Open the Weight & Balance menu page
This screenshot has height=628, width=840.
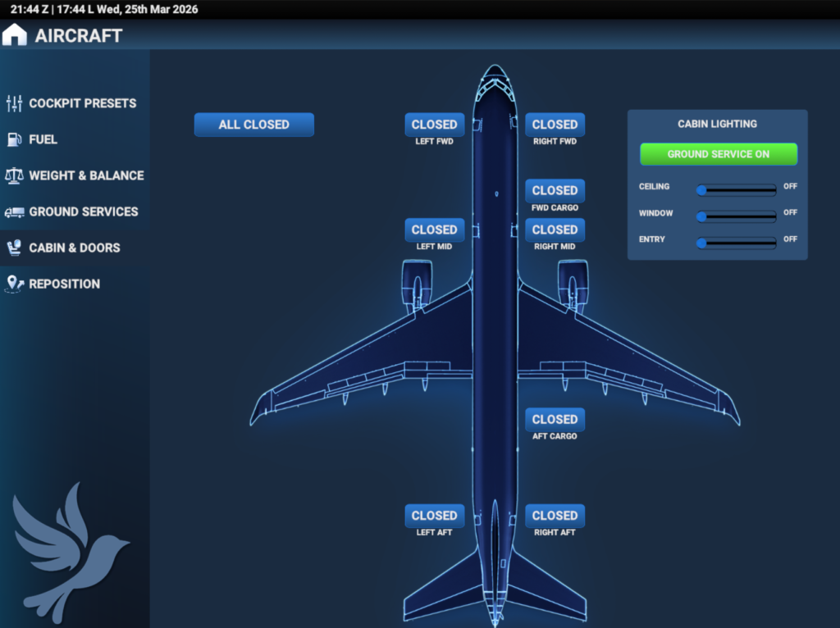(x=86, y=175)
